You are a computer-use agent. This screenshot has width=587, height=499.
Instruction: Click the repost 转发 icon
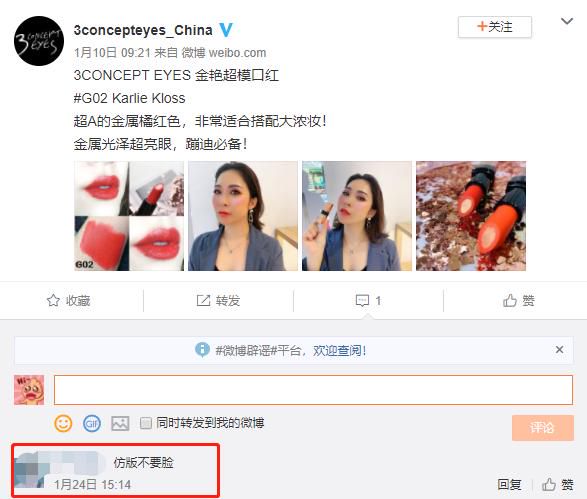pos(204,300)
